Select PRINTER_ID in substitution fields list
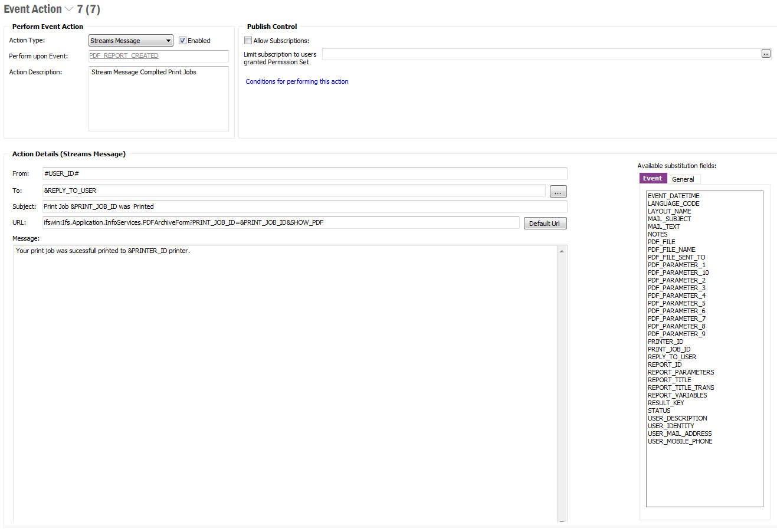 665,341
